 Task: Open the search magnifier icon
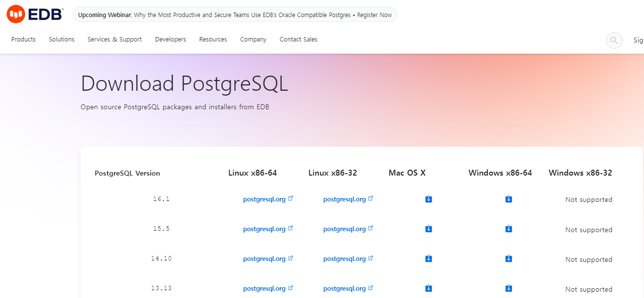614,40
